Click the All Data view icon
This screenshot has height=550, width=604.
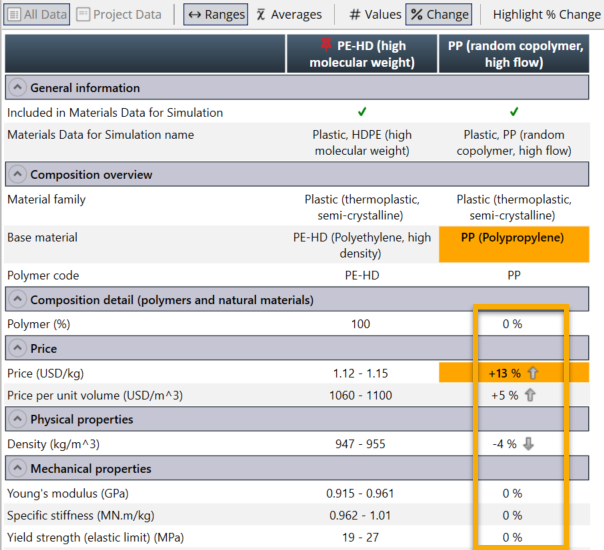coord(14,15)
